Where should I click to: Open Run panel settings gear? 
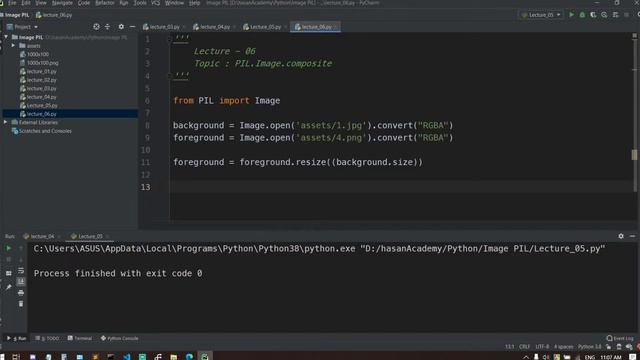click(x=621, y=236)
